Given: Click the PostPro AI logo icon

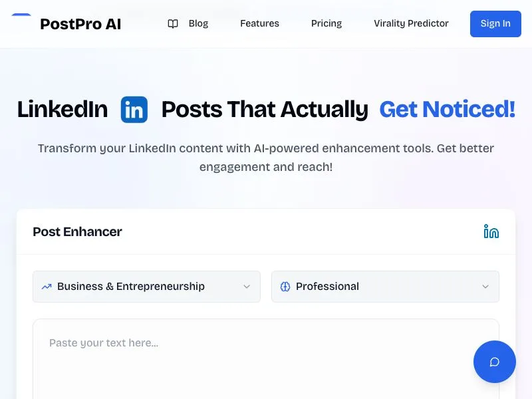Looking at the screenshot, I should click(21, 23).
